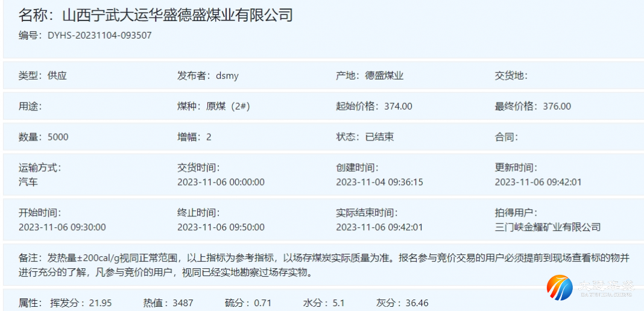Viewport: 644px width, 311px height.
Task: Click the 创建时间 label
Action: 357,168
